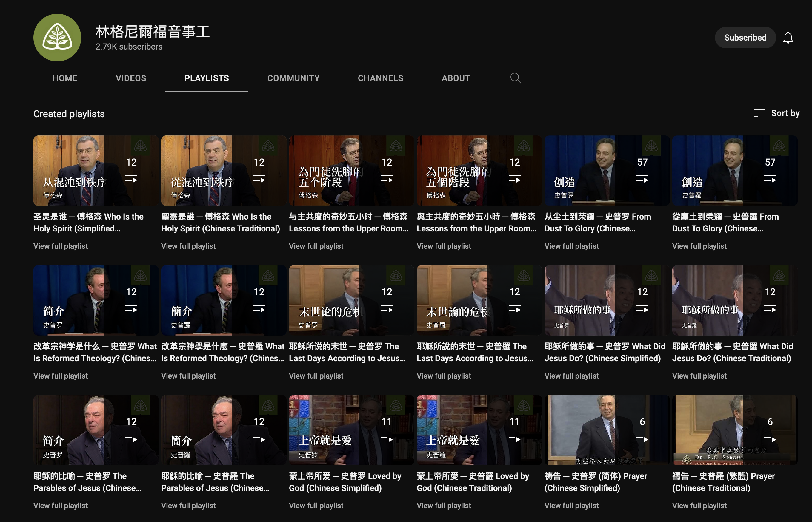The height and width of the screenshot is (522, 812).
Task: Open the 从混沌到秩序 playlist thumbnail
Action: (x=96, y=171)
